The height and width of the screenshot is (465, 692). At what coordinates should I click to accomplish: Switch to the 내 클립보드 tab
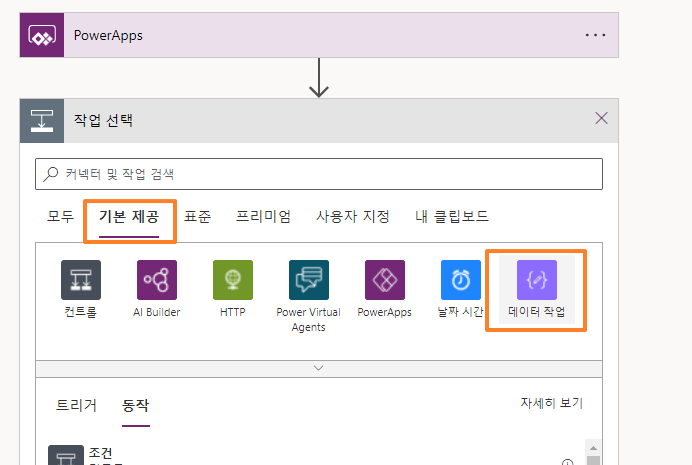(x=451, y=217)
